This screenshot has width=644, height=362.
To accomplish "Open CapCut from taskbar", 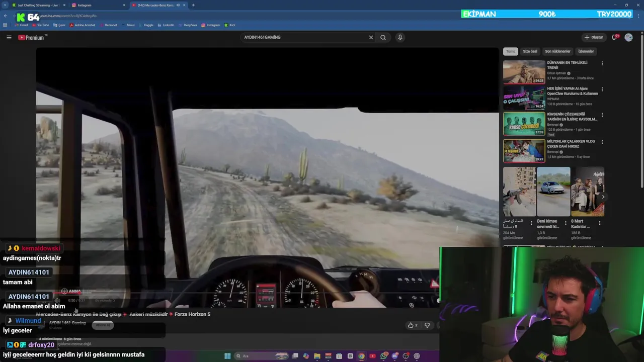I will [350, 356].
